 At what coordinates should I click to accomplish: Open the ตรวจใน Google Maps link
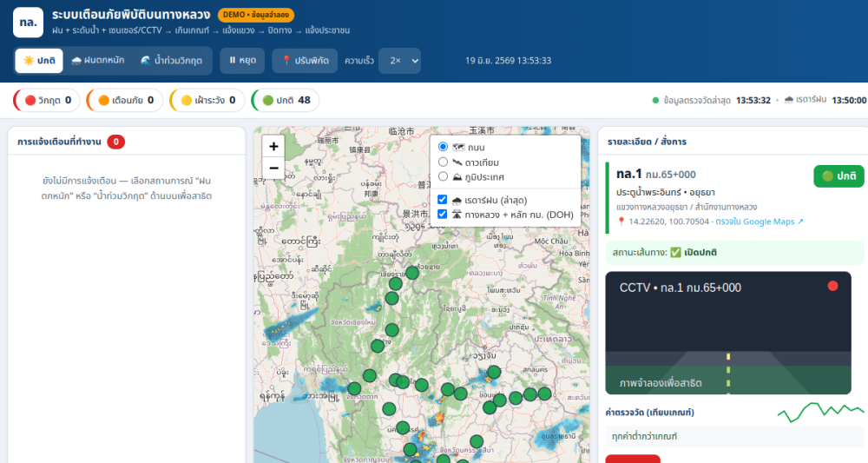[759, 222]
